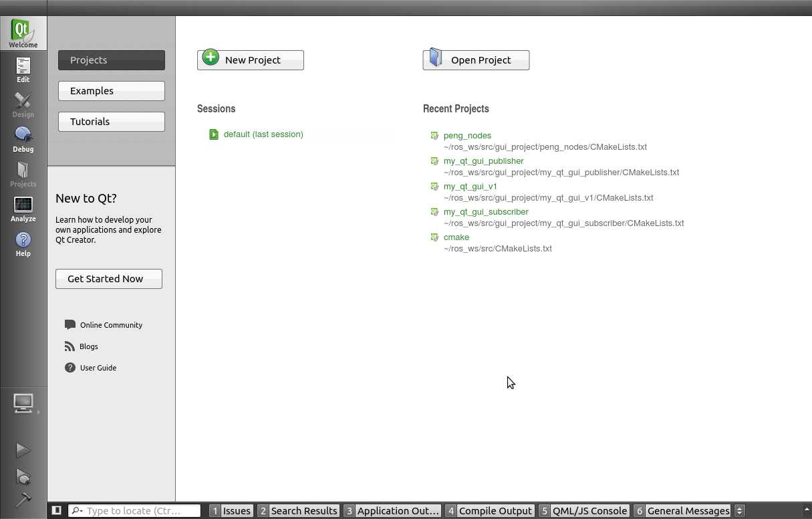Open recent project my_qt_gui_publisher
Screen dimensions: 812x519
[484, 161]
